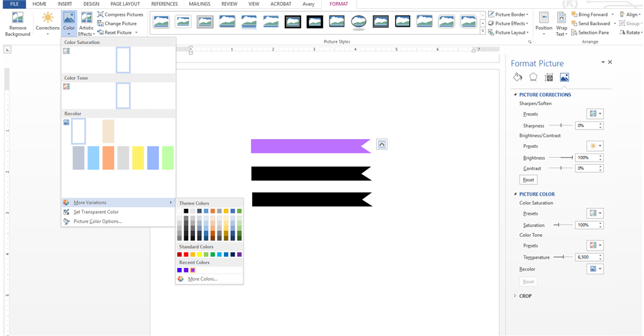Open Fill & Line tab in Format Picture
Screen dimensions: 644x336
[518, 77]
